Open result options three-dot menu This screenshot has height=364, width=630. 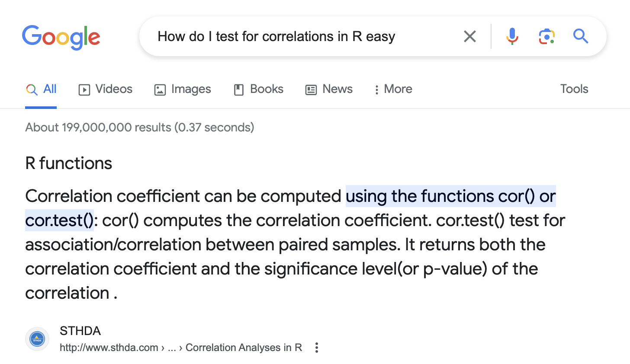317,348
